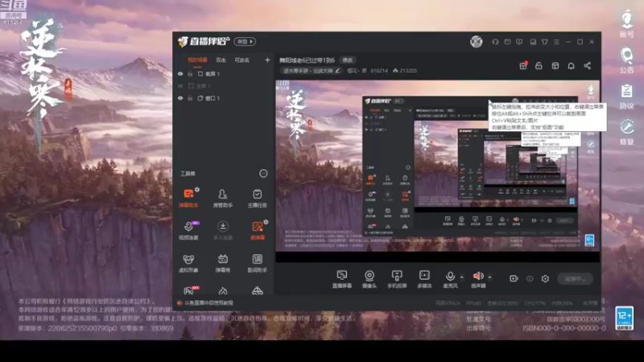Toggle the unlock icon in the top-right toolbar
This screenshot has width=644, height=362.
click(x=539, y=66)
